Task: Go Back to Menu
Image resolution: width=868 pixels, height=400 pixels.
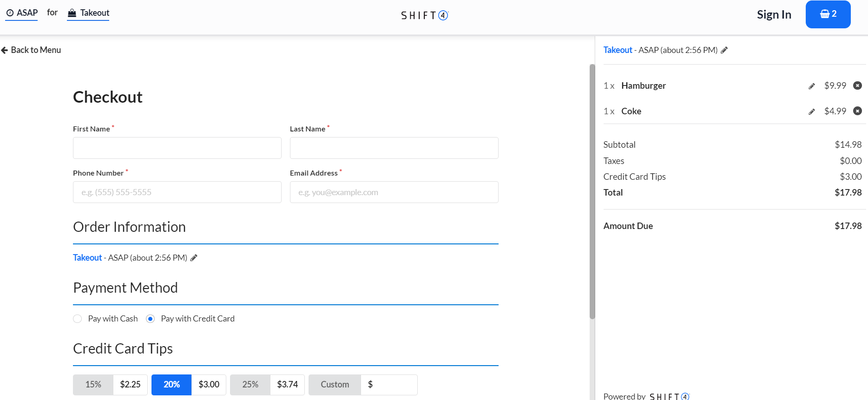Action: [x=31, y=50]
